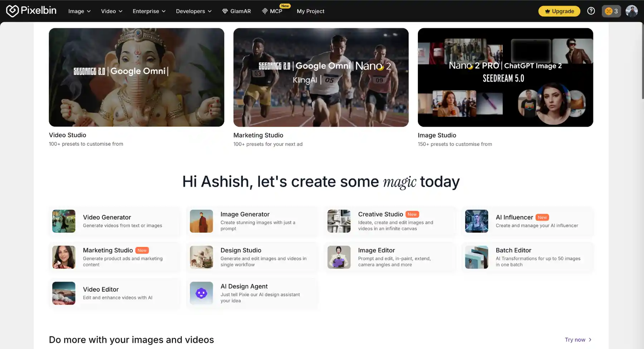Click "100+ presets for your next ad" text
The image size is (644, 349).
tap(268, 144)
